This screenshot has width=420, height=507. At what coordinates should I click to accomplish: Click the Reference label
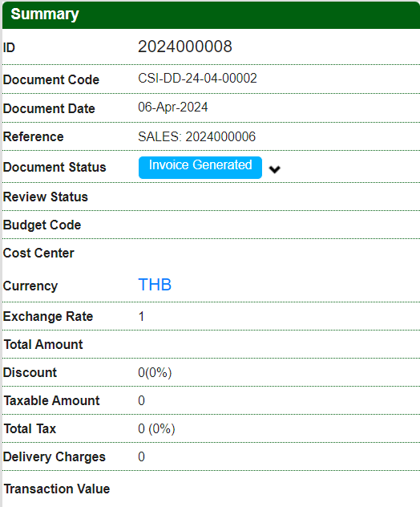[x=34, y=136]
